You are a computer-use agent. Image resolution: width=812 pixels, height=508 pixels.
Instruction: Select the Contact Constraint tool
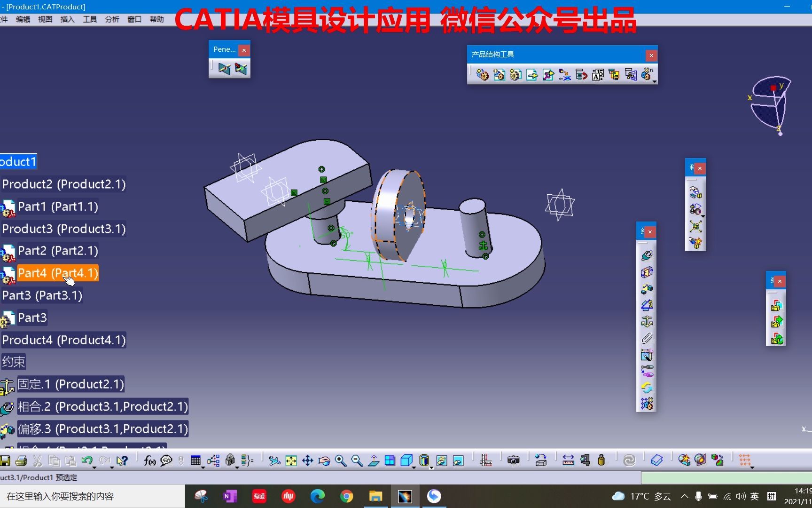coord(647,272)
